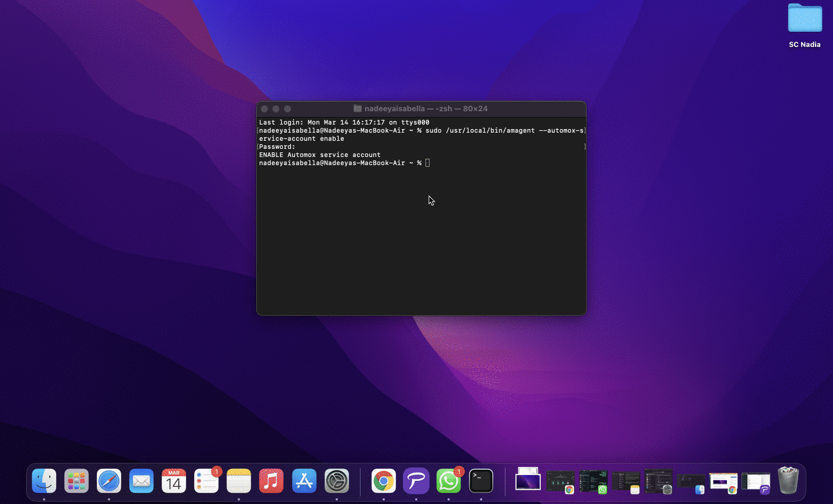Launch Safari from the Dock
The image size is (833, 504).
point(109,481)
